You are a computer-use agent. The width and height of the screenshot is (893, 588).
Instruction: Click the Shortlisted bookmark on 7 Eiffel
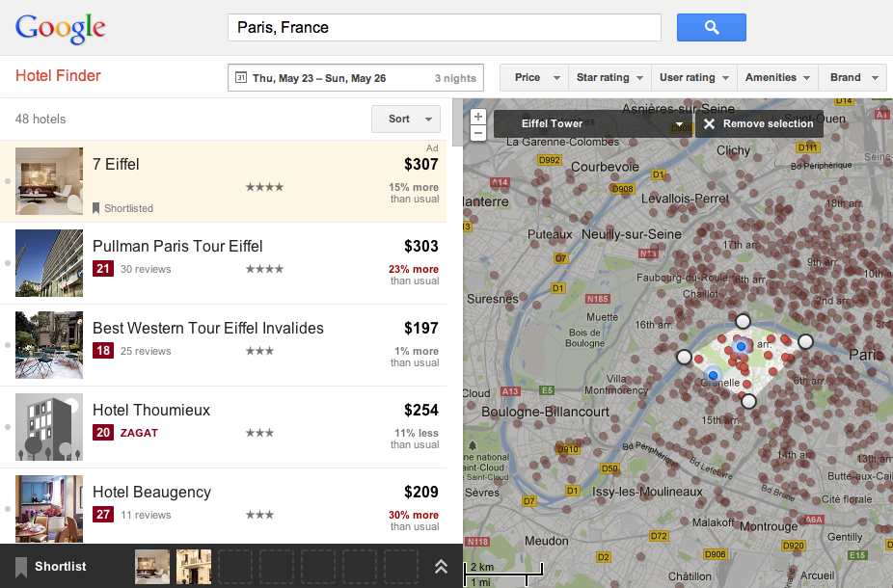click(x=95, y=208)
